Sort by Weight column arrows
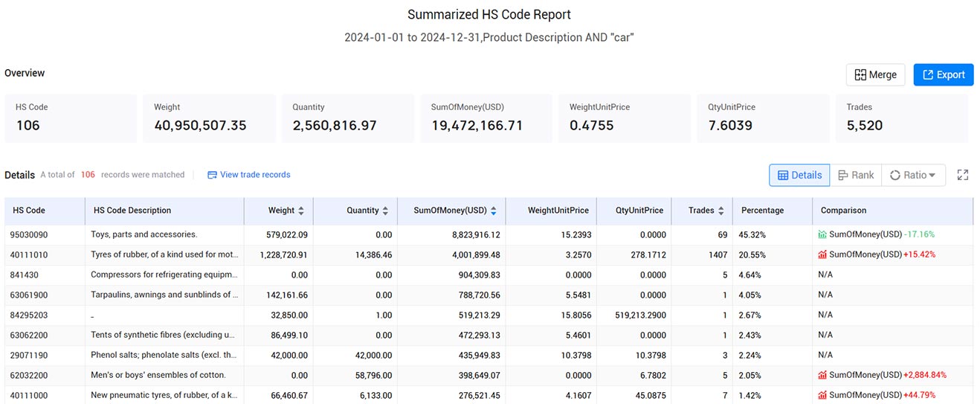980x404 pixels. click(301, 211)
